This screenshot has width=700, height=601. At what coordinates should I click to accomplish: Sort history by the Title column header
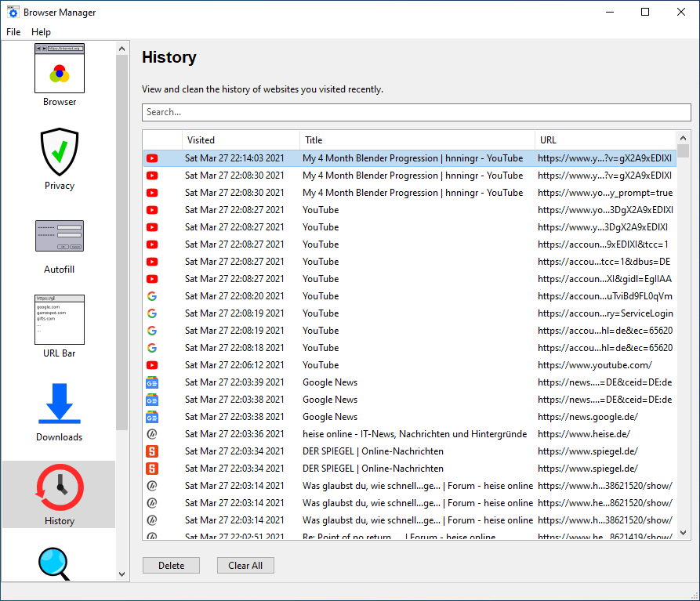click(x=417, y=140)
